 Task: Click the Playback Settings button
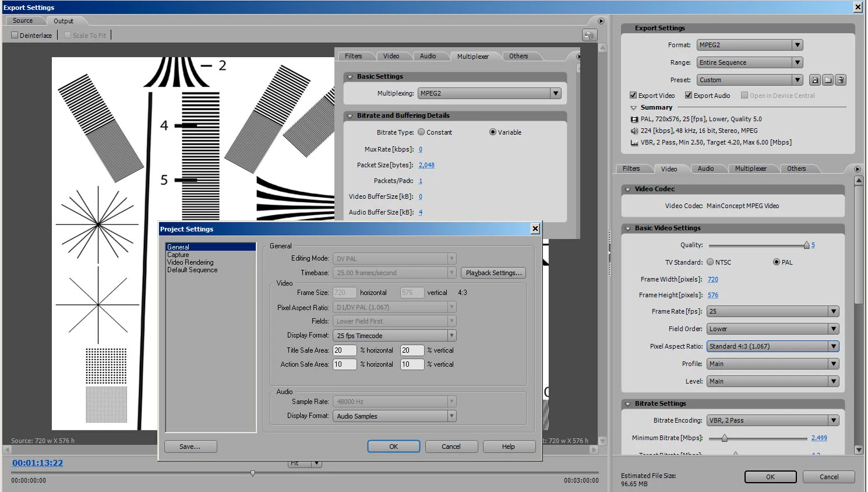[x=493, y=273]
